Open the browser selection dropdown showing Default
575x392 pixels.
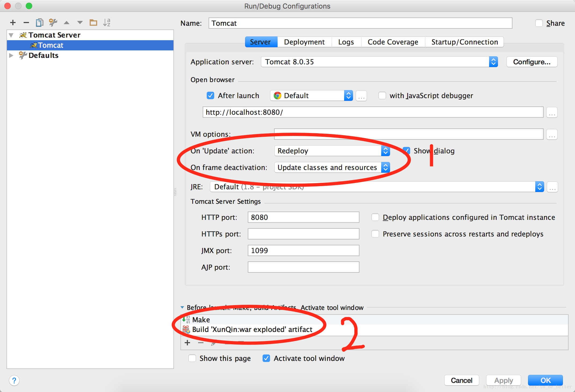click(311, 96)
